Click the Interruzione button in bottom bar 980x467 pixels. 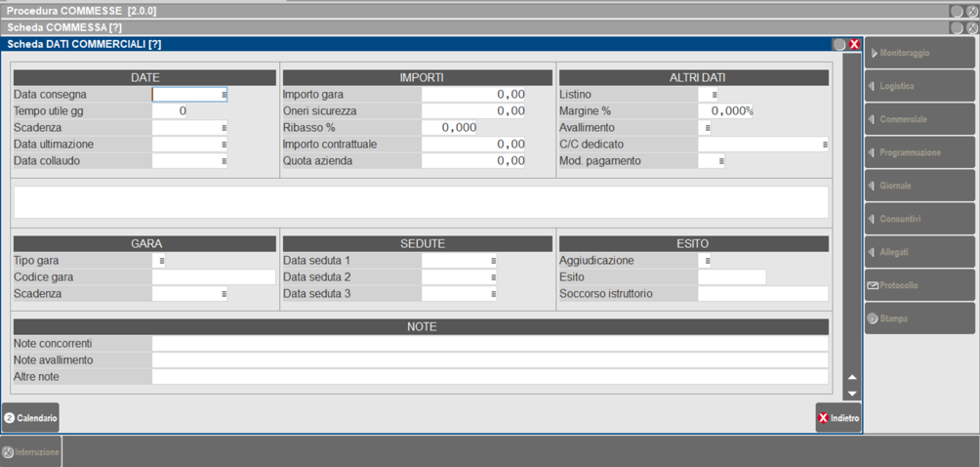pos(31,452)
